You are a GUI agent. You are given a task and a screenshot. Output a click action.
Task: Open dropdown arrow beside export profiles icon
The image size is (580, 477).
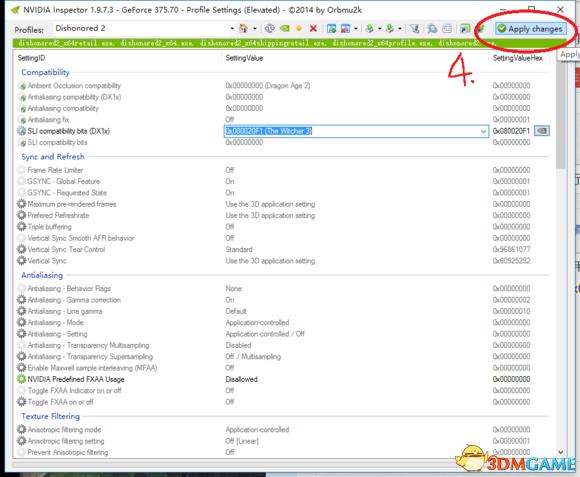click(380, 28)
